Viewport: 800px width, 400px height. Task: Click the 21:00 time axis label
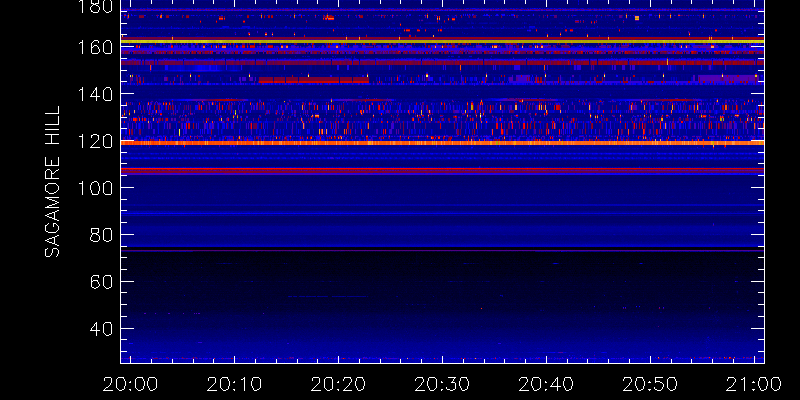coord(754,384)
